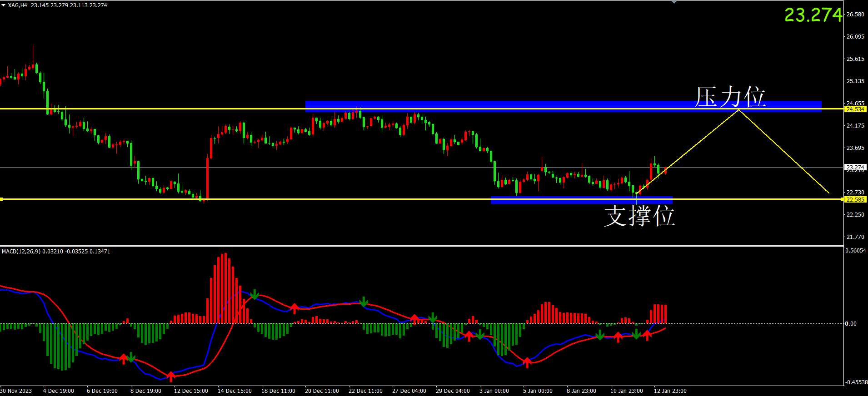Viewport: 868px width, 396px height.
Task: Click the chart shift marker at top
Action: (x=674, y=2)
